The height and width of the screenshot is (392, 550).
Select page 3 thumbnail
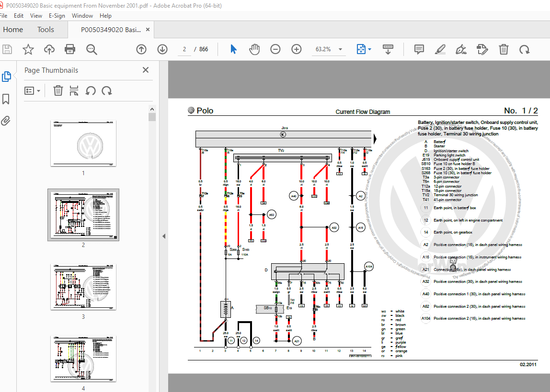[x=83, y=286]
